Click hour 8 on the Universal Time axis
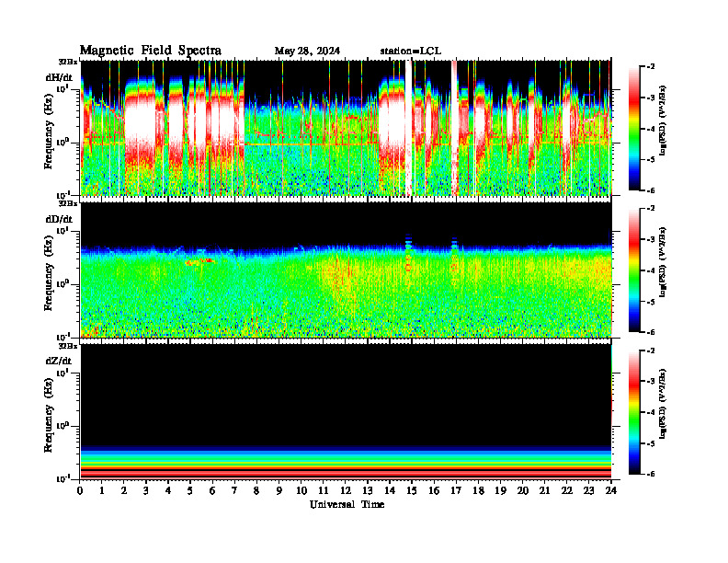This screenshot has height=563, width=728. point(256,490)
